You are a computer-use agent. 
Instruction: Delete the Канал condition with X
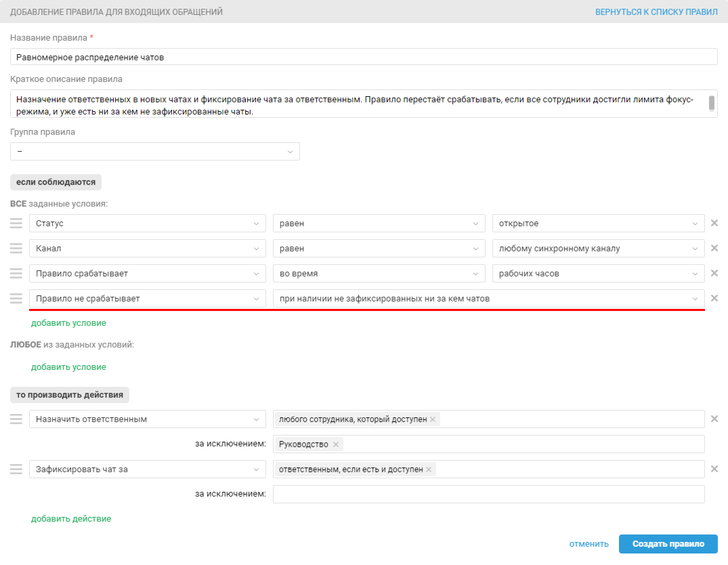[x=714, y=248]
